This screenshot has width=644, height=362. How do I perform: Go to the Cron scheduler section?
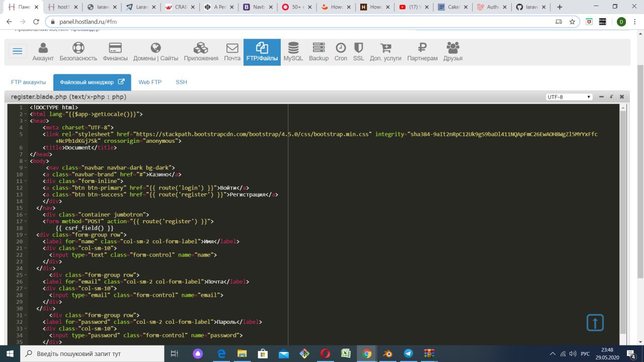[x=341, y=52]
